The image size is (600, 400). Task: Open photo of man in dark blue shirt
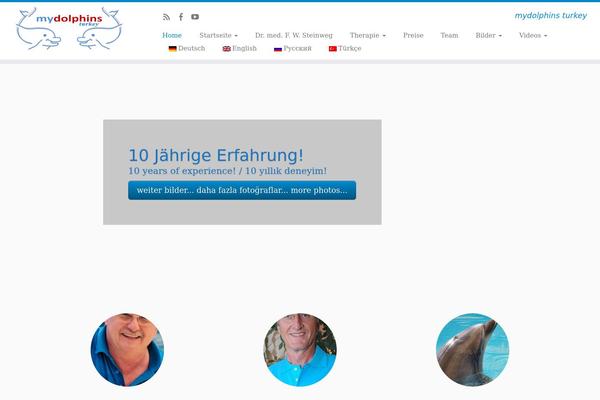(127, 350)
